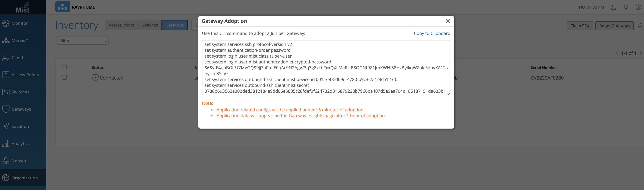Click into the inventory Filter field
Viewport: 644px width, 190px height.
pos(80,41)
